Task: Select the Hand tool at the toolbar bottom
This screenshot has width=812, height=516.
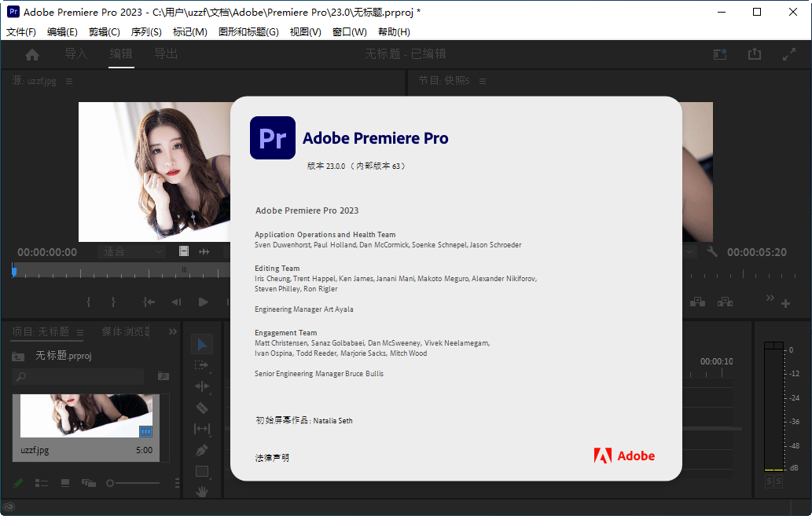Action: pos(202,491)
